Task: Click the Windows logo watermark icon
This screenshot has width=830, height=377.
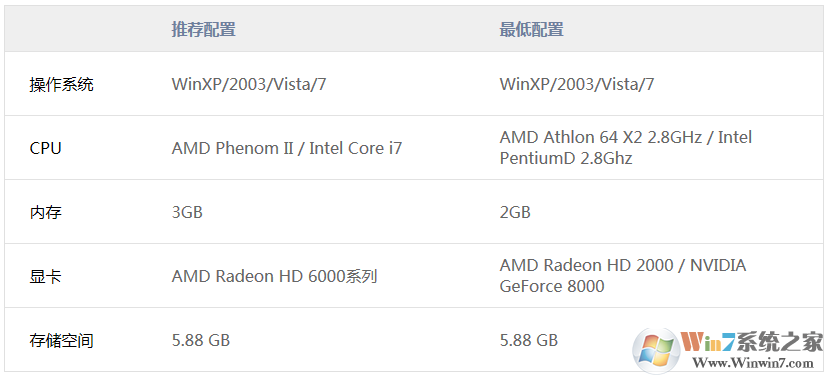Action: pyautogui.click(x=656, y=349)
